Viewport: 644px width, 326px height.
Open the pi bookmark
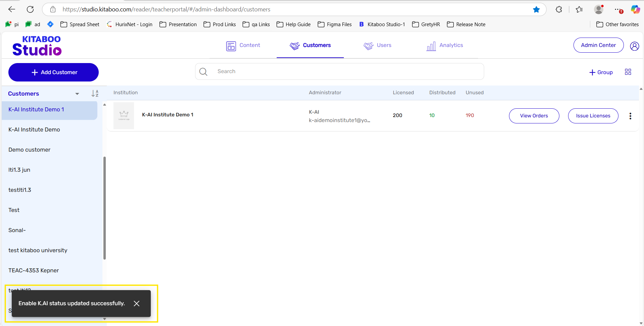point(12,24)
